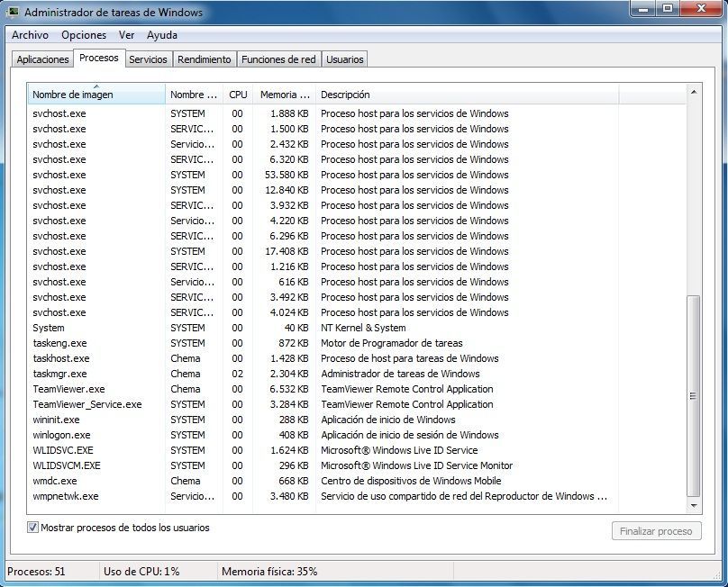Screen dimensions: 728x587
Task: Select the svchost.exe using 12.840 KB
Action: 323,190
